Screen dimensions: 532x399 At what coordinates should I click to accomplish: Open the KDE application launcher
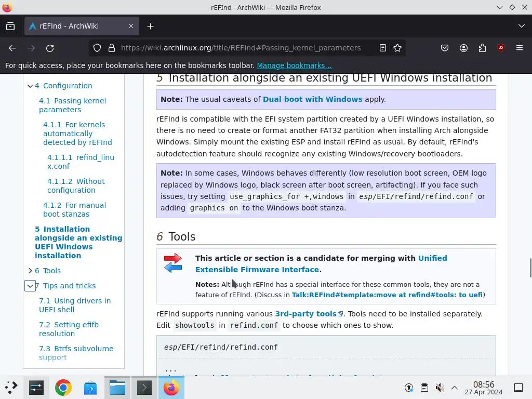coord(11,388)
